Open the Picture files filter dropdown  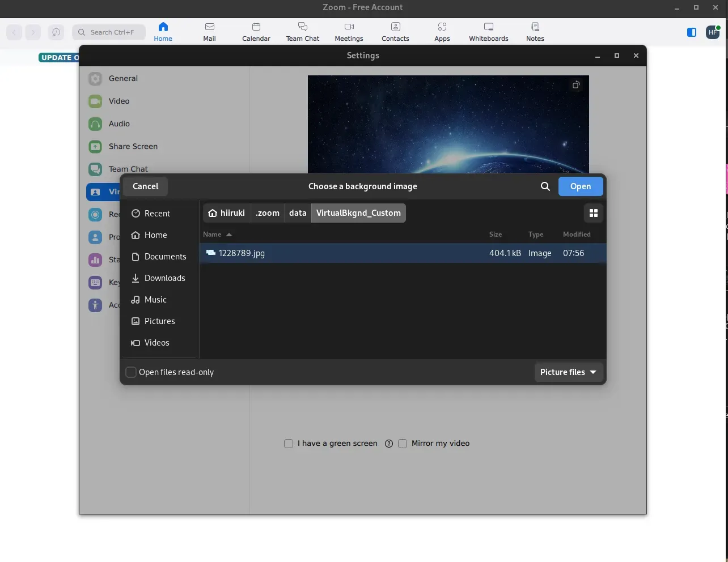pos(568,372)
